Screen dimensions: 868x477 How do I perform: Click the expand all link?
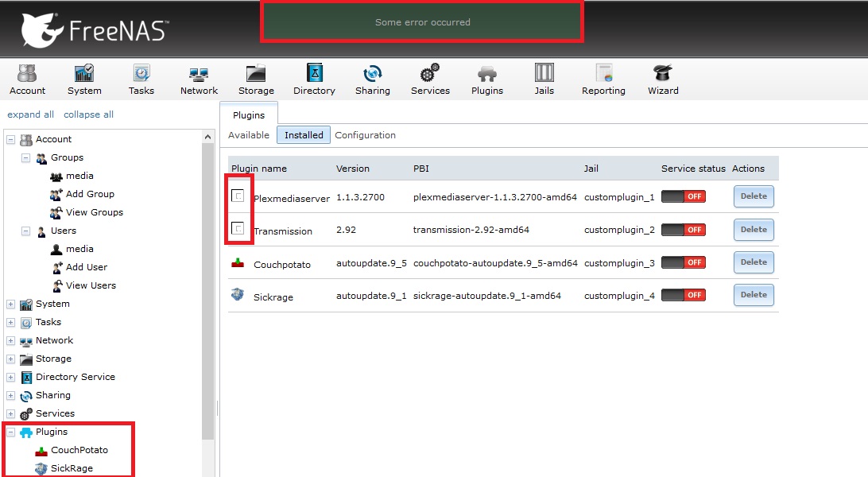(30, 114)
